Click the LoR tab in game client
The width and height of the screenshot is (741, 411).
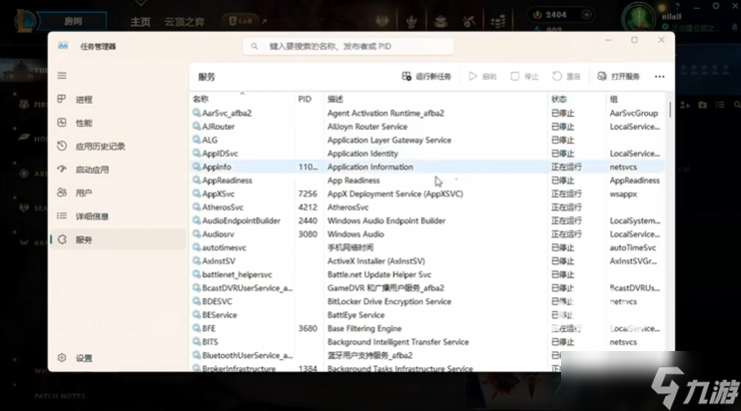(x=241, y=21)
